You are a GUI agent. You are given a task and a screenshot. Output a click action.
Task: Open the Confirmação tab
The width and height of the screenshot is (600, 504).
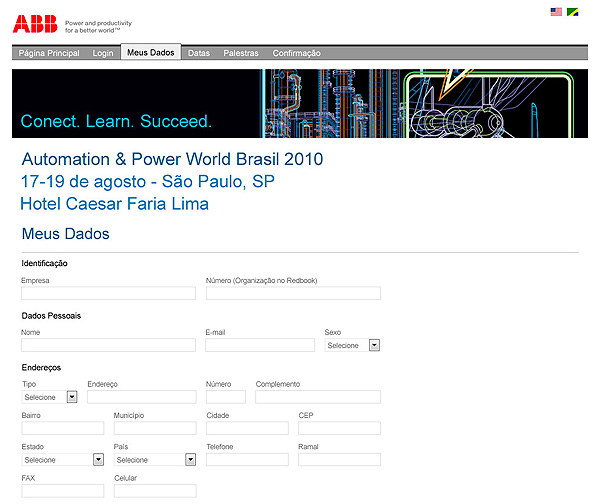[x=297, y=53]
